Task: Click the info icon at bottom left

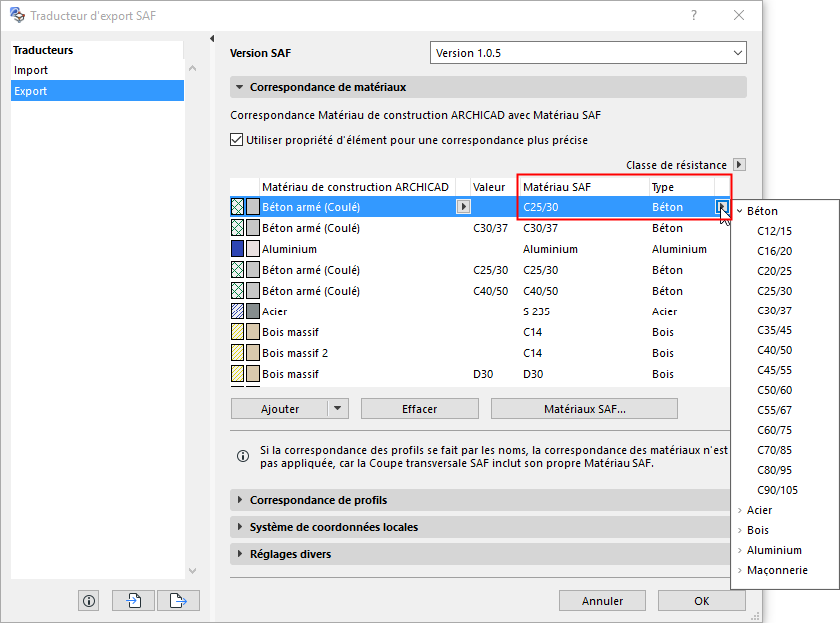Action: click(x=89, y=601)
